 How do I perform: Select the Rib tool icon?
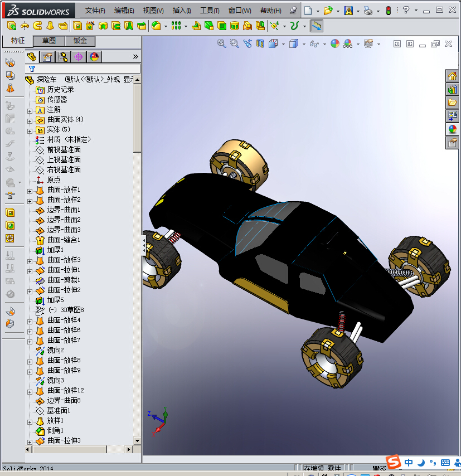tap(196, 26)
